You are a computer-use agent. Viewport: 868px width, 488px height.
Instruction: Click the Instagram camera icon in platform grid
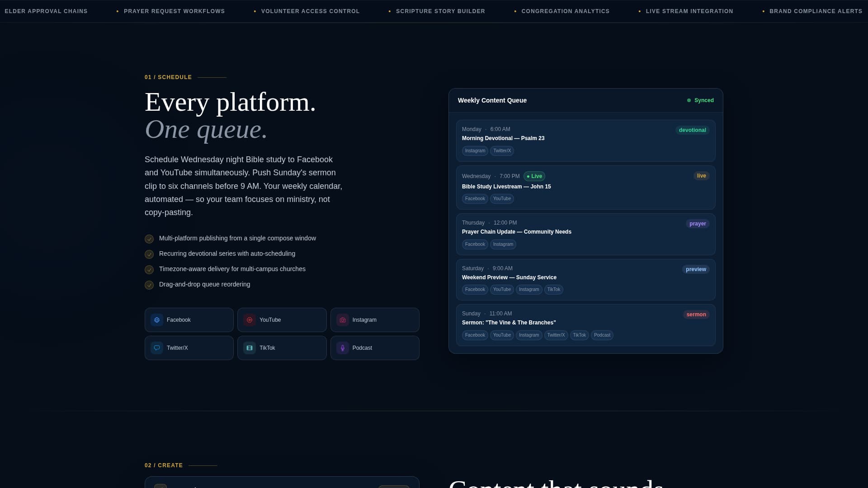pyautogui.click(x=343, y=320)
